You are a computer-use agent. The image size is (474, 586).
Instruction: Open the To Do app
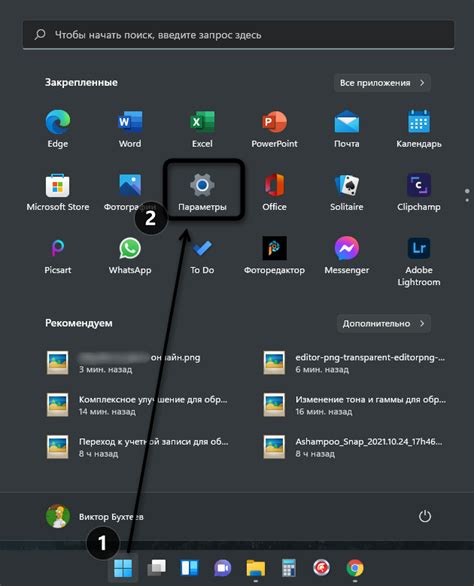pos(202,255)
